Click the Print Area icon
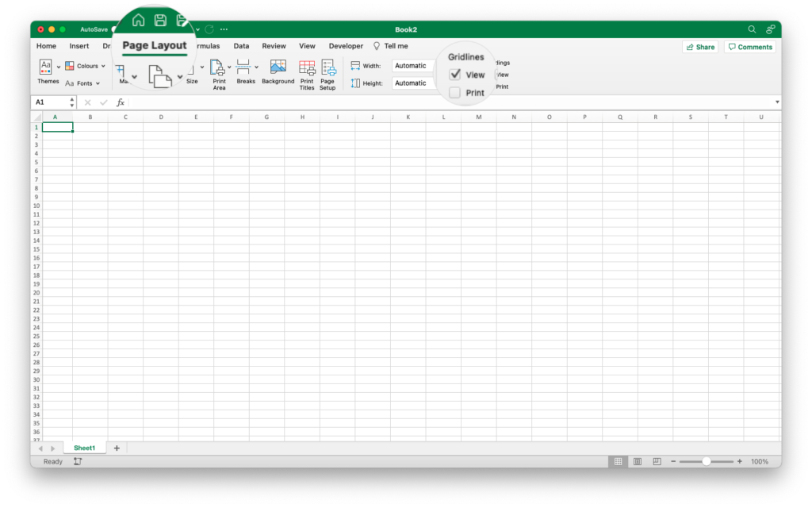The height and width of the screenshot is (508, 812). 218,68
